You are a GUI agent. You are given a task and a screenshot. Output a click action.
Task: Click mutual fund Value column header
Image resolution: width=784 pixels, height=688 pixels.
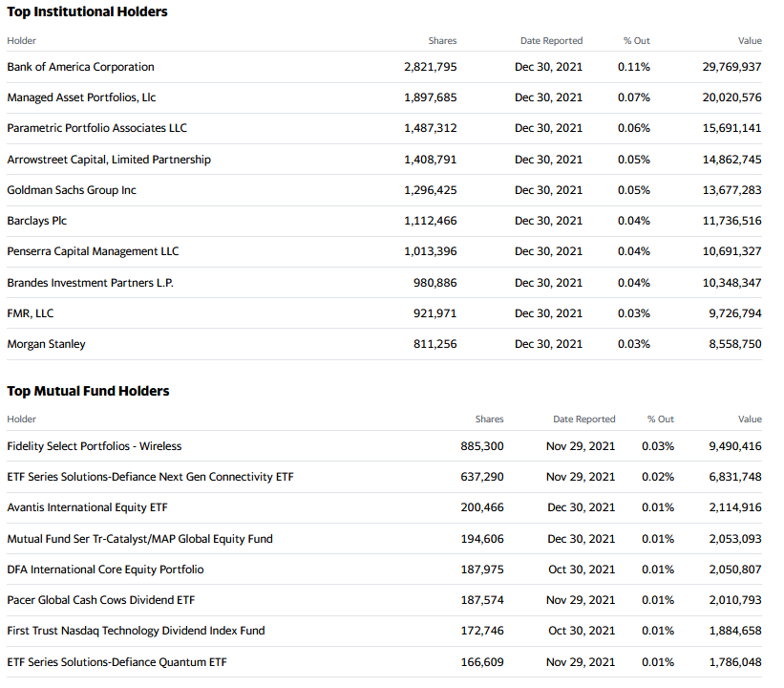(750, 419)
